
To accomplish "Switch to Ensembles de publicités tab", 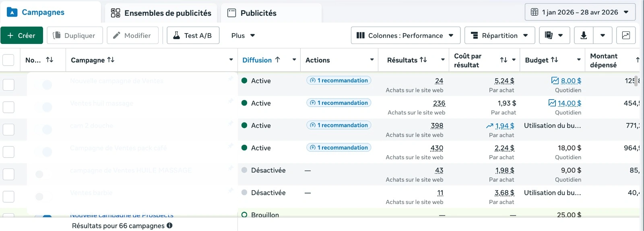I will click(x=161, y=13).
